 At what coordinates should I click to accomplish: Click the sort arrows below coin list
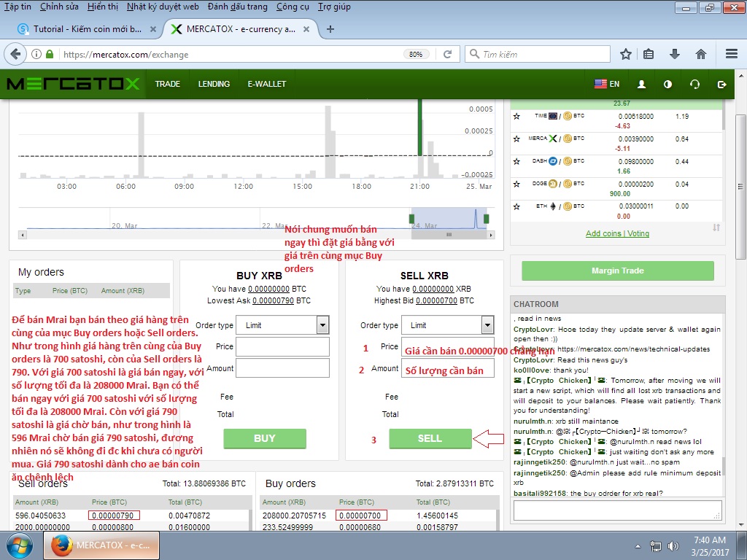(716, 227)
